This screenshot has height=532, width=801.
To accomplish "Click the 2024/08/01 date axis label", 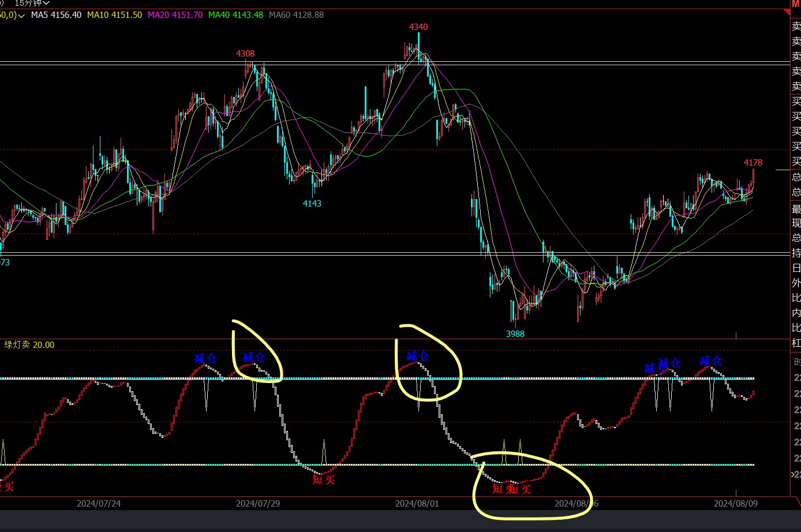I will click(x=417, y=503).
